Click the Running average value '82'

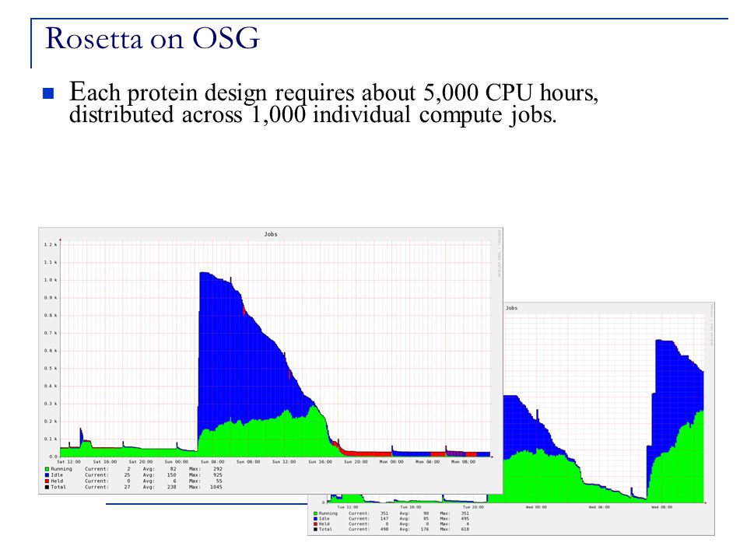(x=174, y=469)
